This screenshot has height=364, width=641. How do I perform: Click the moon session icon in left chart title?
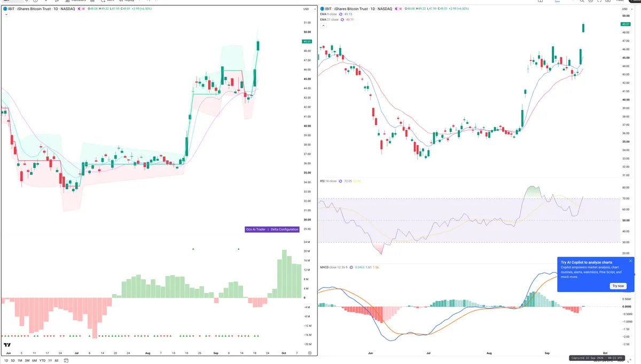coord(79,9)
